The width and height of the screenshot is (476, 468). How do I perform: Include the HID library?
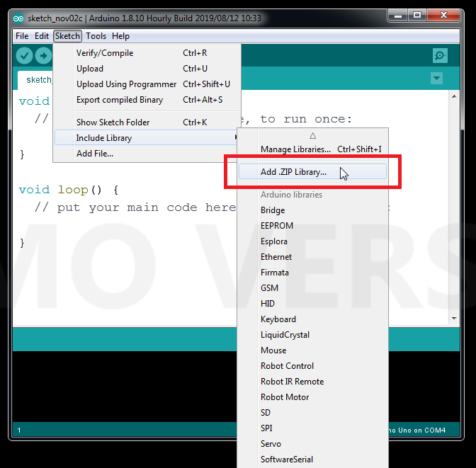pos(312,304)
